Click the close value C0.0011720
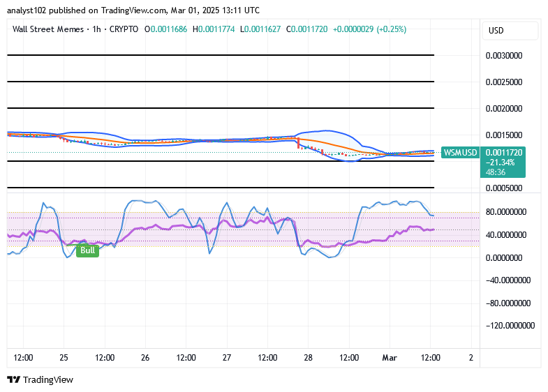The height and width of the screenshot is (392, 548). click(x=307, y=29)
